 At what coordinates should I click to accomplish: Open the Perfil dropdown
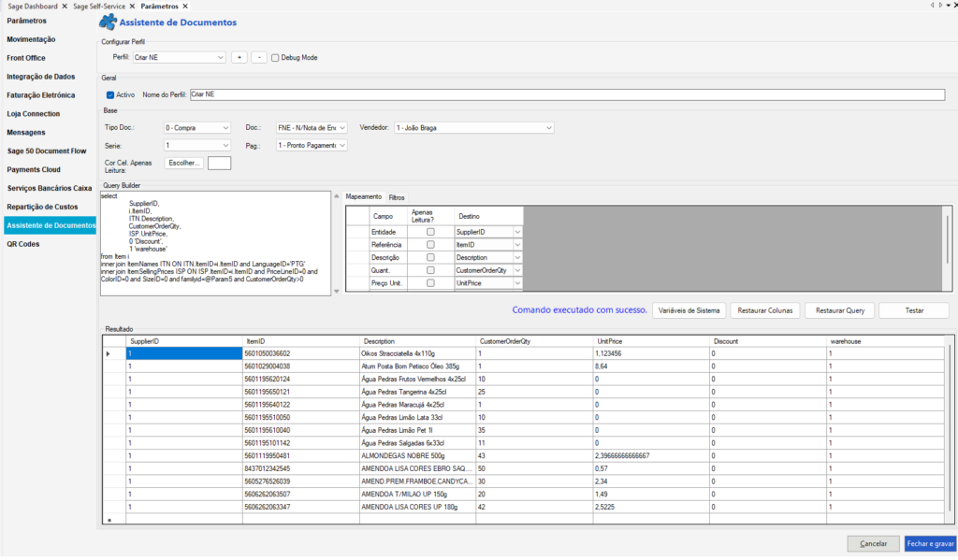221,58
